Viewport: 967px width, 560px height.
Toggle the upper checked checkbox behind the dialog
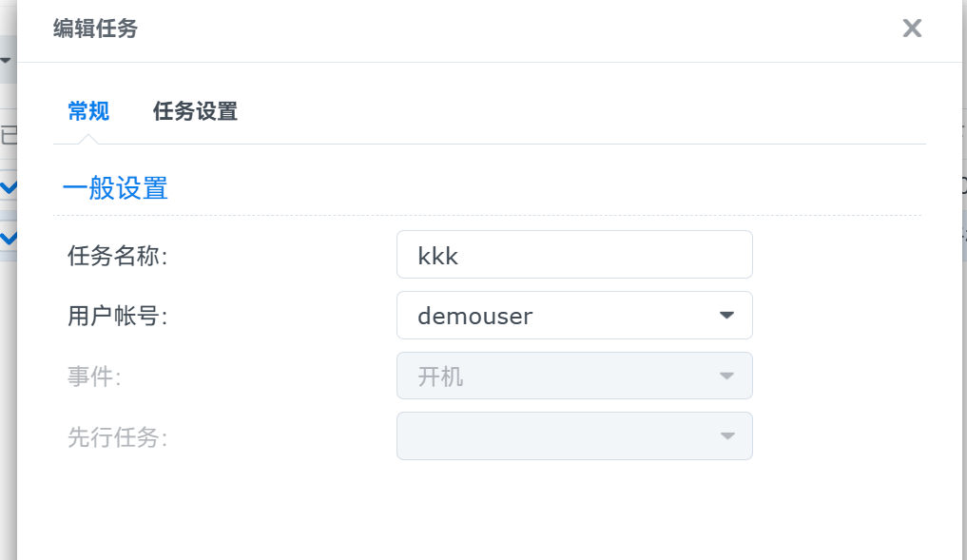click(x=8, y=187)
